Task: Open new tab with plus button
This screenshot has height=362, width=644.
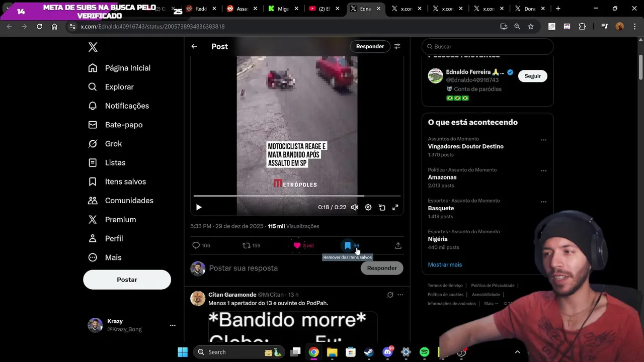Action: pos(557,9)
